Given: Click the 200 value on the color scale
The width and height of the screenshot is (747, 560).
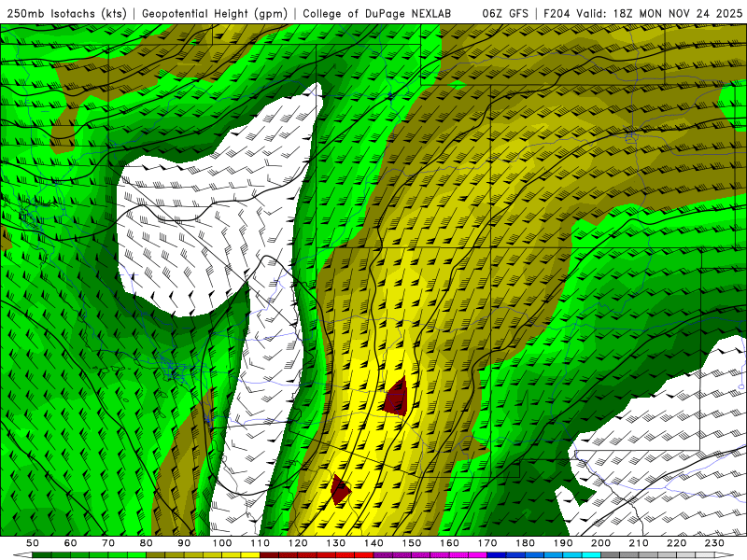Looking at the screenshot, I should pyautogui.click(x=601, y=543).
